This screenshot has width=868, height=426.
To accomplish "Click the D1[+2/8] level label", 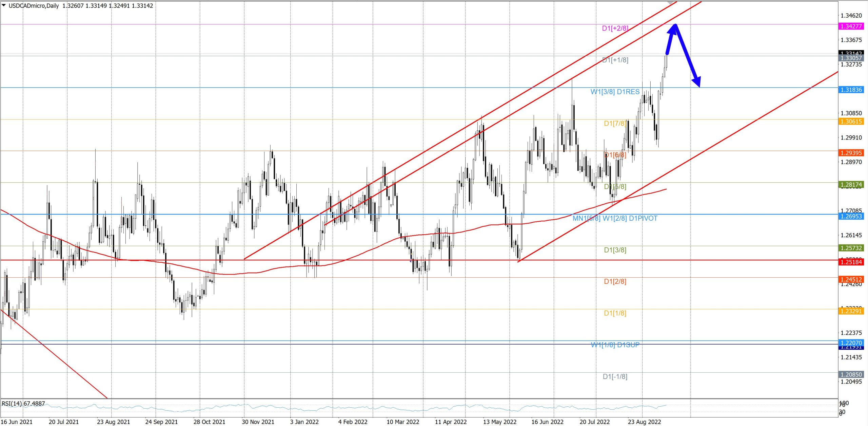I will tap(615, 28).
